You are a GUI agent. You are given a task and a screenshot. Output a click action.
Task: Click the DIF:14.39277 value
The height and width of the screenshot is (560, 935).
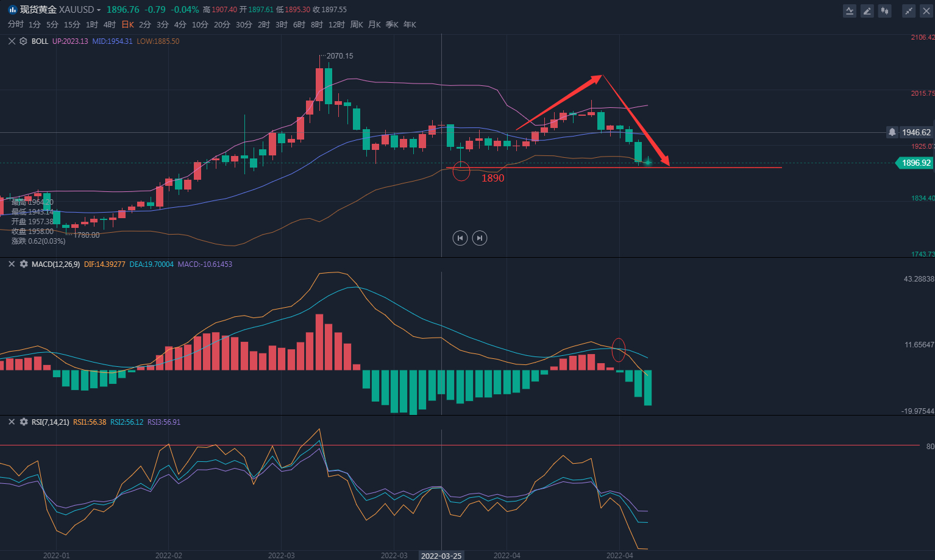(x=105, y=264)
